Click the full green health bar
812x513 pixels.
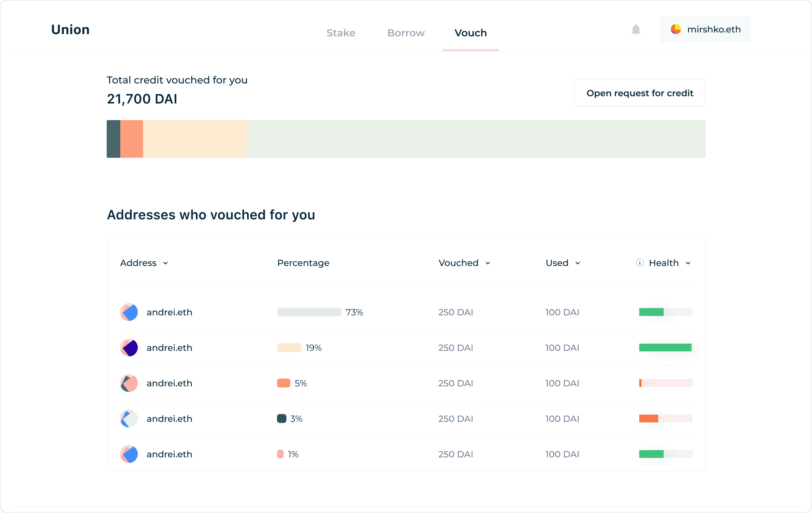(x=665, y=348)
